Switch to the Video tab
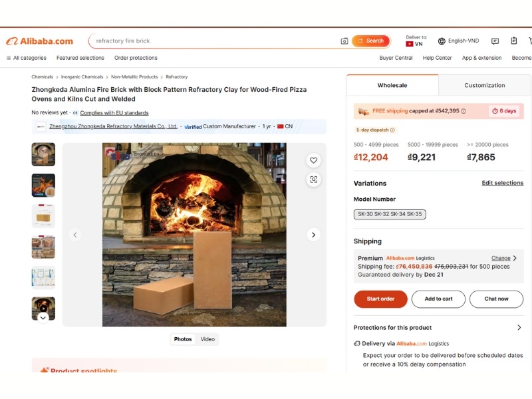 [207, 339]
